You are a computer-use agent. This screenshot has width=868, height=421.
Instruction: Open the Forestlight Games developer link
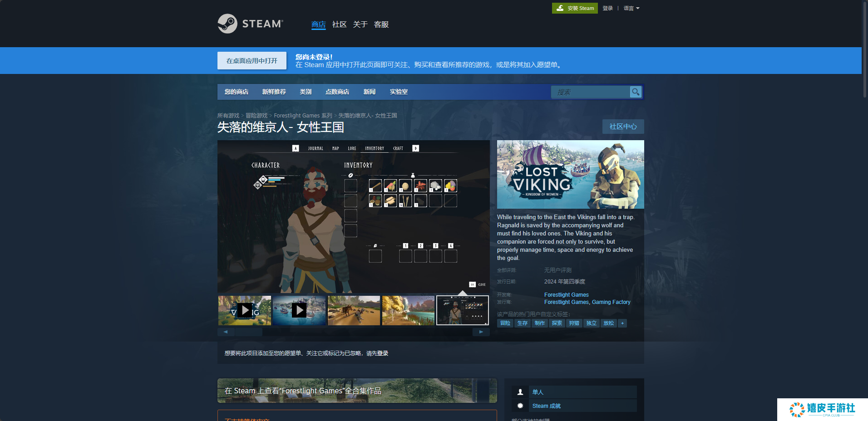[566, 295]
